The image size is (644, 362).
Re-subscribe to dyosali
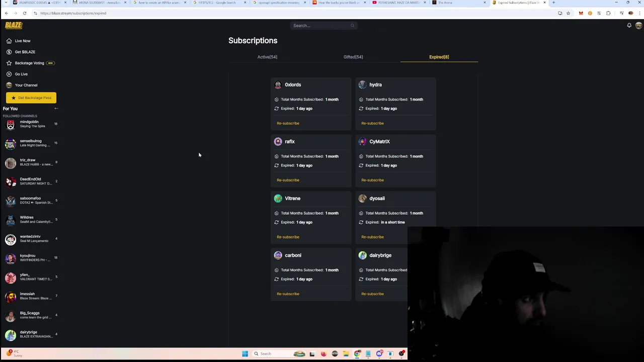(372, 237)
